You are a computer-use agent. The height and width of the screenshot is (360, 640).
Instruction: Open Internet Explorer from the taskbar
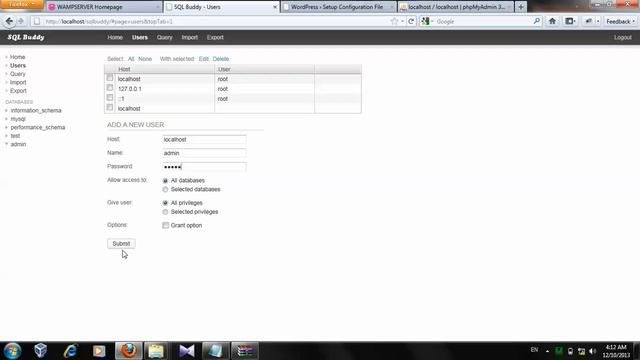point(70,351)
